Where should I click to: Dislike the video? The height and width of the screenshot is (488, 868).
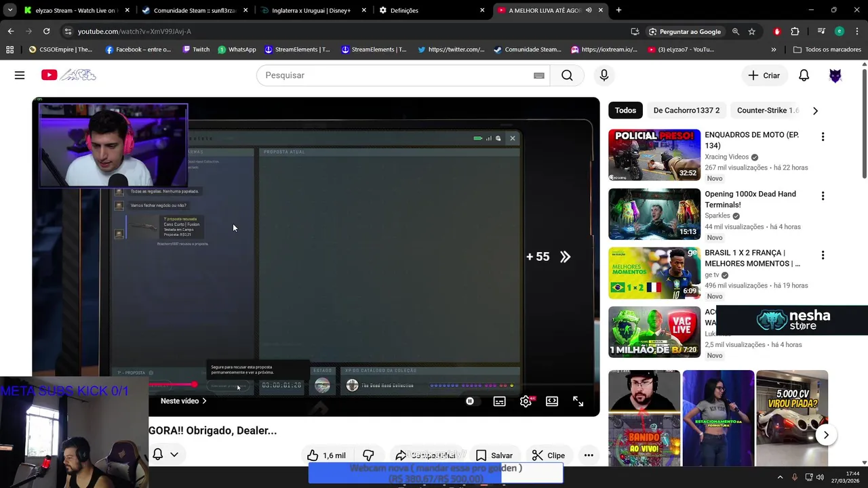pyautogui.click(x=368, y=455)
